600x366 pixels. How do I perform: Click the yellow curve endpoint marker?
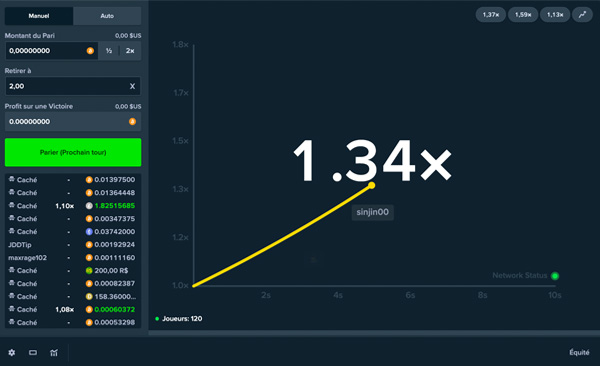point(372,185)
